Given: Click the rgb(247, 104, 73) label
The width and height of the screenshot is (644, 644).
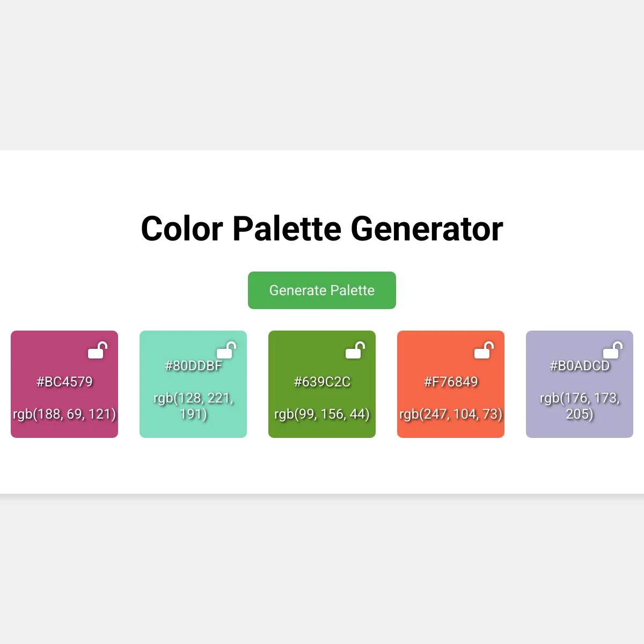Looking at the screenshot, I should [x=451, y=414].
